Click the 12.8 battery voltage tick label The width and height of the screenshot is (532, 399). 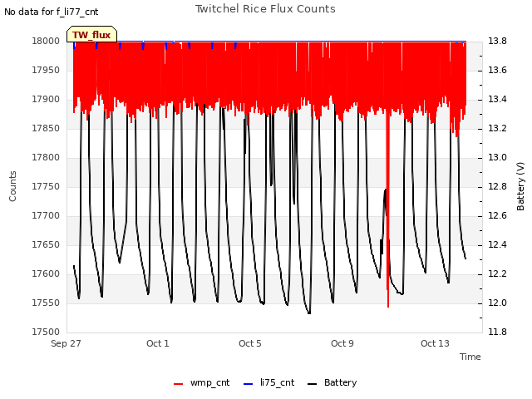(497, 186)
